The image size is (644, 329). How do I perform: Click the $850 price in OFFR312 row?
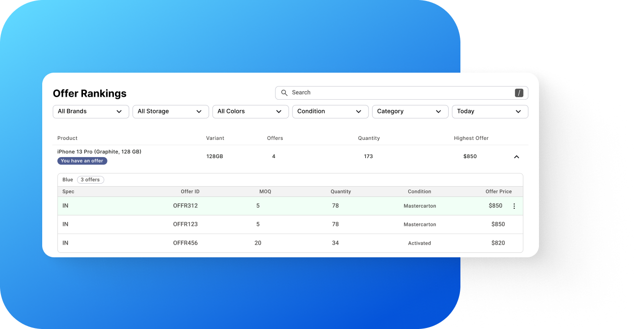point(495,206)
